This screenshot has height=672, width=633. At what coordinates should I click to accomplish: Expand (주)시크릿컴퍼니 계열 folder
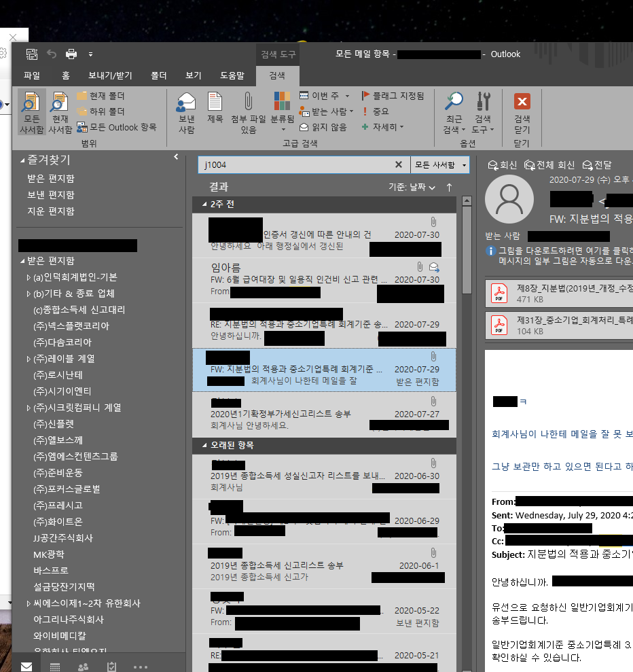coord(29,408)
